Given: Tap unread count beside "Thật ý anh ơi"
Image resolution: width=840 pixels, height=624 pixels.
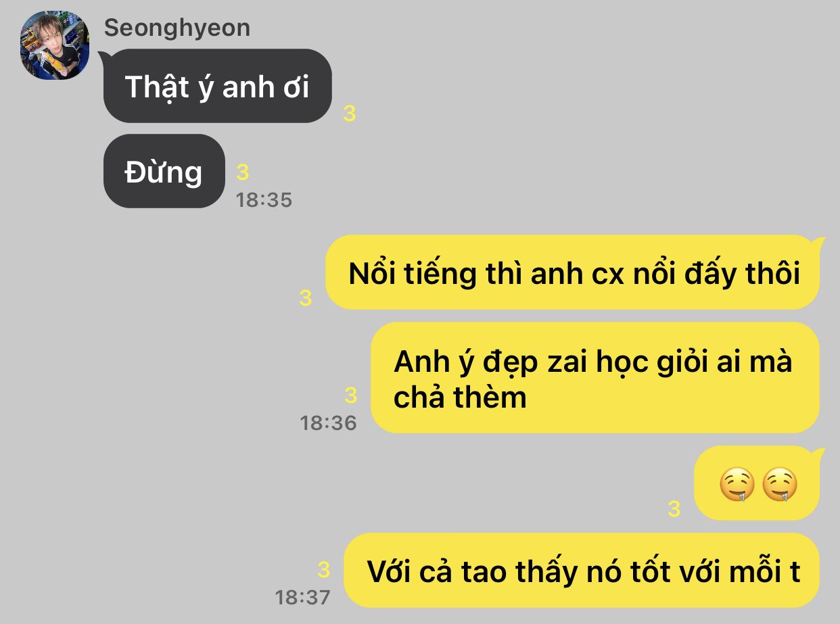Looking at the screenshot, I should coord(349,114).
